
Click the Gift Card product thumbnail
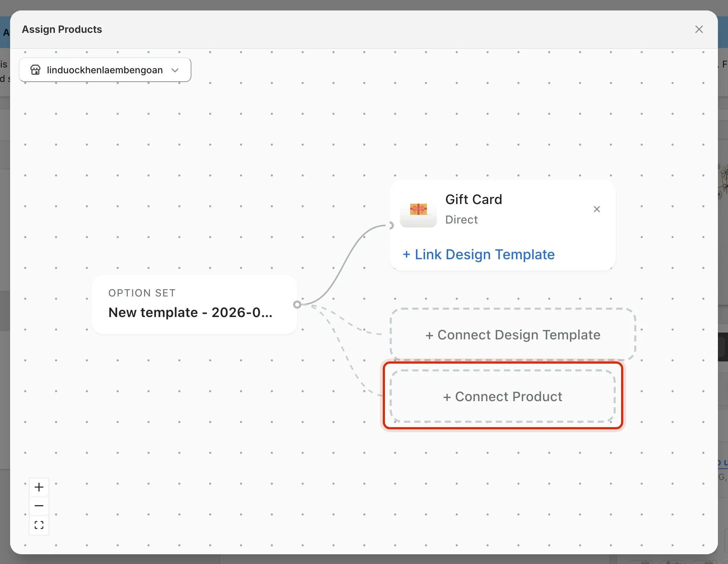pos(419,210)
